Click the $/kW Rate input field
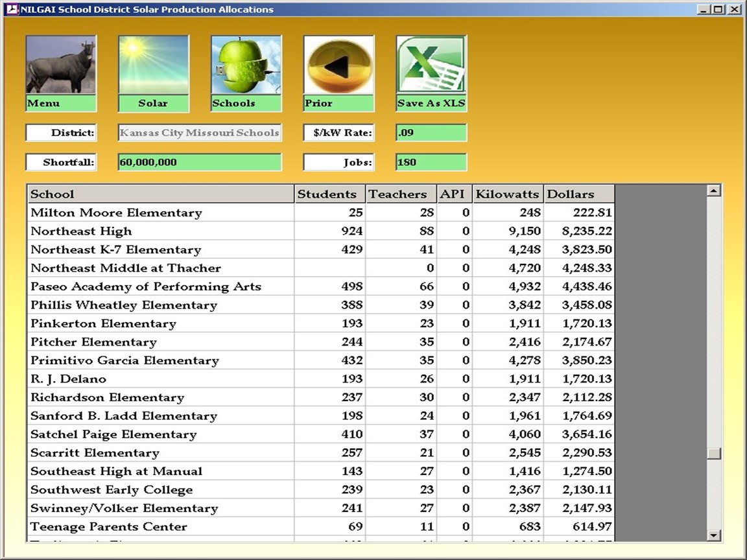The width and height of the screenshot is (747, 560). tap(431, 133)
